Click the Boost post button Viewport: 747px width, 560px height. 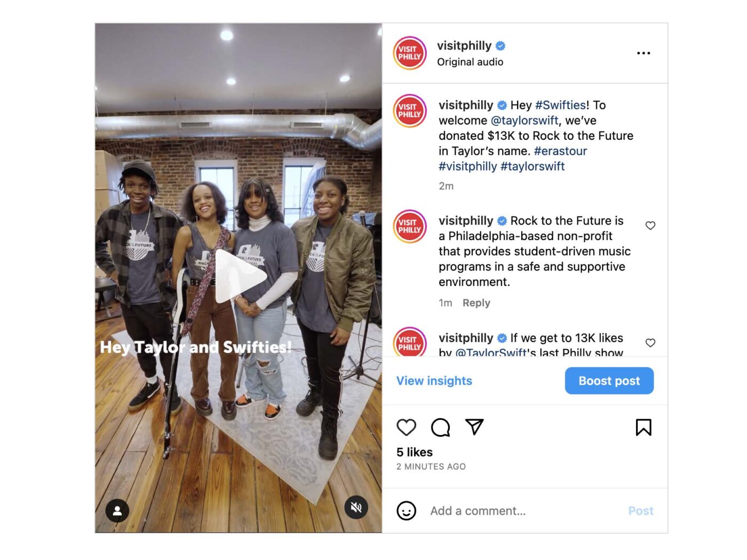(609, 381)
